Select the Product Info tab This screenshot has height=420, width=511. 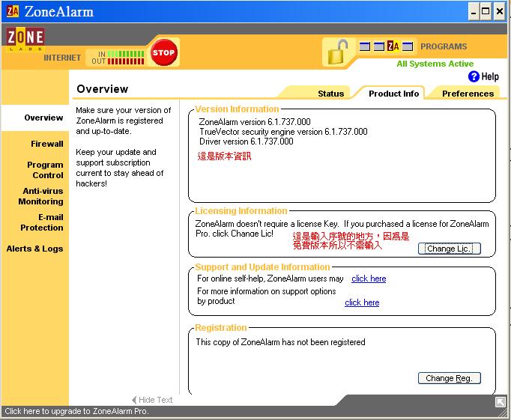[393, 94]
